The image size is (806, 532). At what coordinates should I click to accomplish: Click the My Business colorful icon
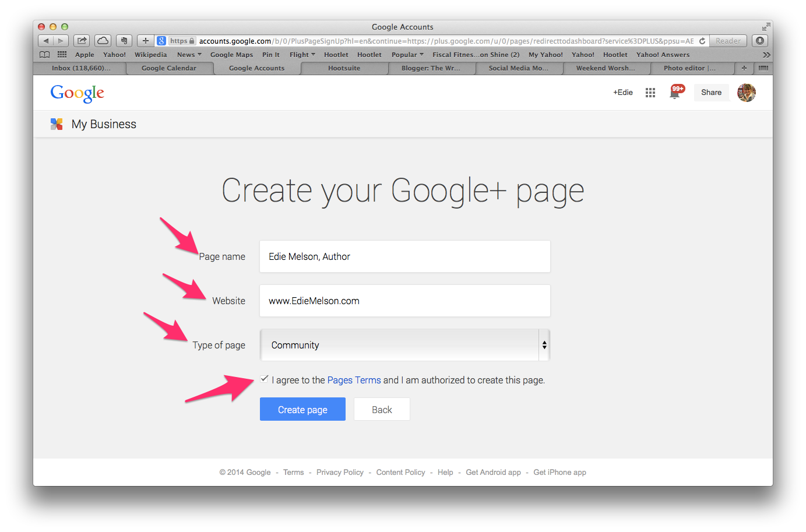(x=57, y=124)
